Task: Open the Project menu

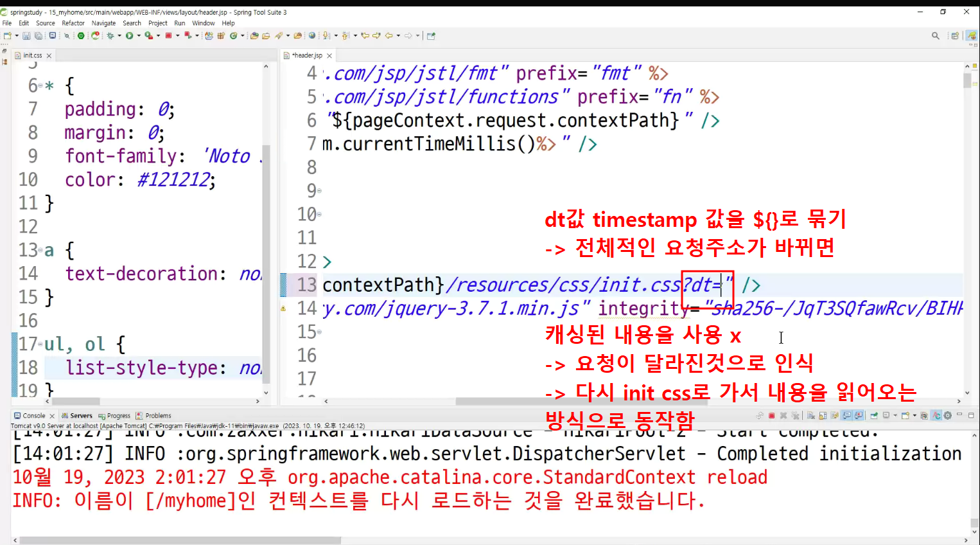Action: pos(158,23)
